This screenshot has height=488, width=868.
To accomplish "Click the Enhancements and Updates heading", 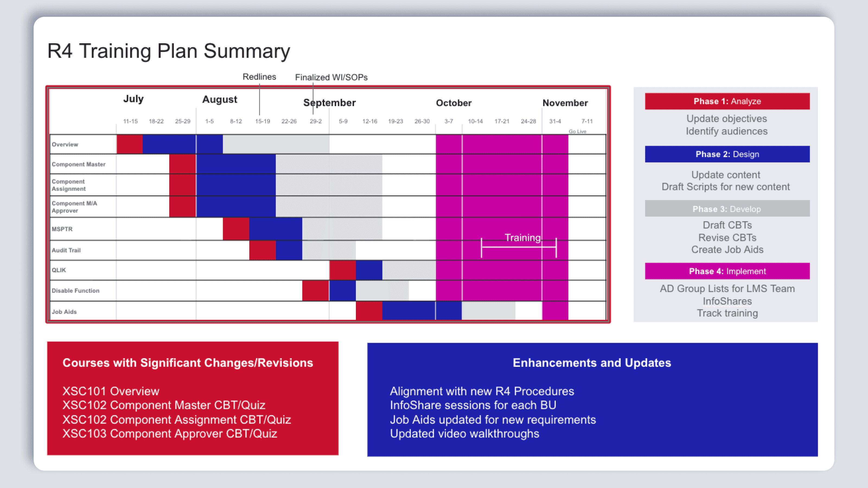I will tap(592, 363).
